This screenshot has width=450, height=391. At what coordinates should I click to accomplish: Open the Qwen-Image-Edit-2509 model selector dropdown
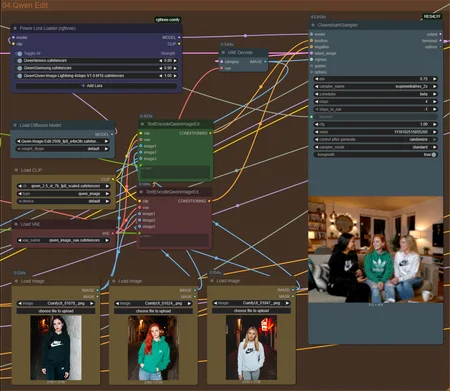click(63, 141)
